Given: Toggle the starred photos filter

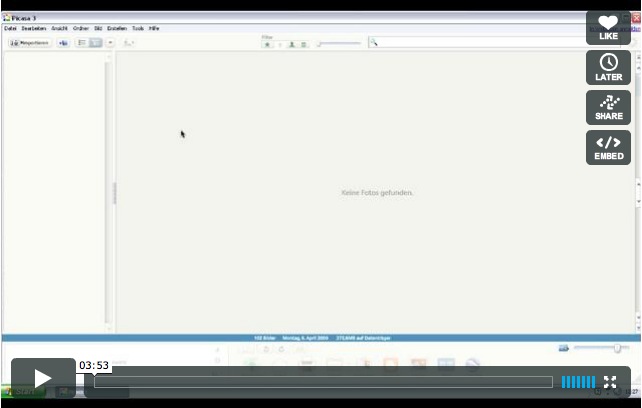Looking at the screenshot, I should (x=267, y=44).
